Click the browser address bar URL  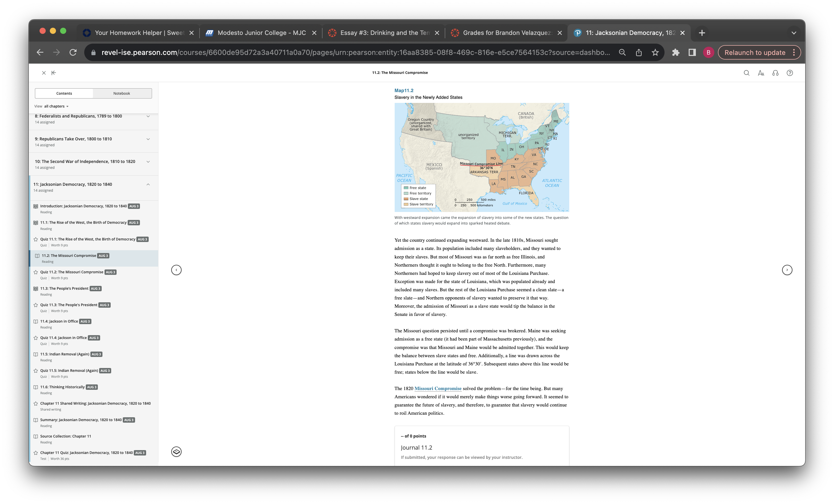355,52
